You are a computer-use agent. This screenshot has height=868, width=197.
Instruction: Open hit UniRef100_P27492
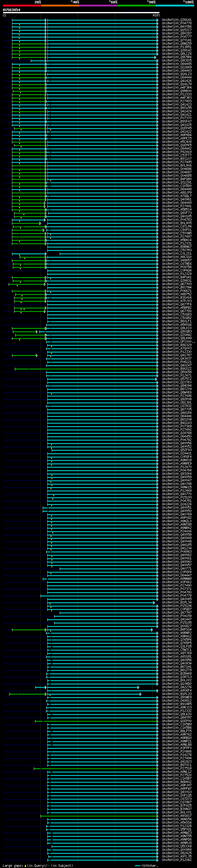[x=177, y=430]
